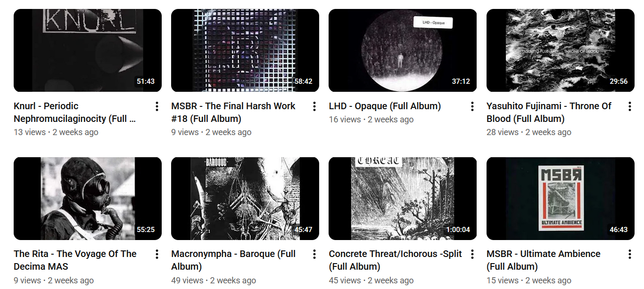The width and height of the screenshot is (644, 289).
Task: Open the gas mask thumbnail video
Action: [x=88, y=199]
